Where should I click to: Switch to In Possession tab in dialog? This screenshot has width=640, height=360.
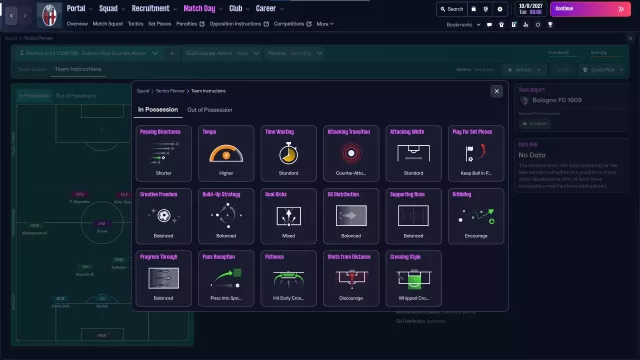(x=158, y=110)
